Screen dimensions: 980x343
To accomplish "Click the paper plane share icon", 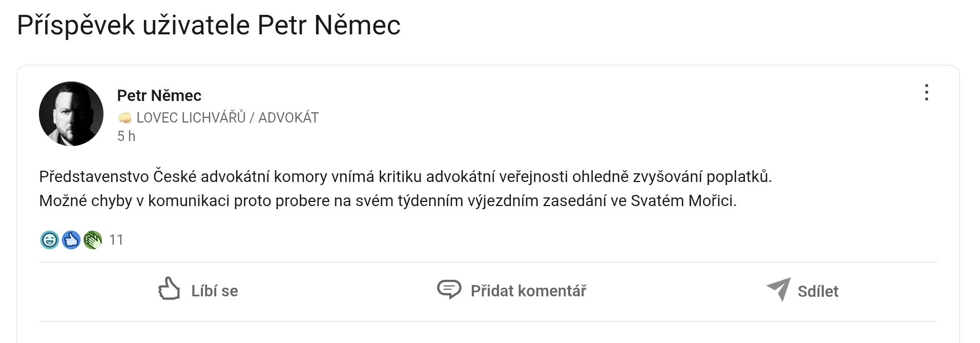I will [x=779, y=289].
